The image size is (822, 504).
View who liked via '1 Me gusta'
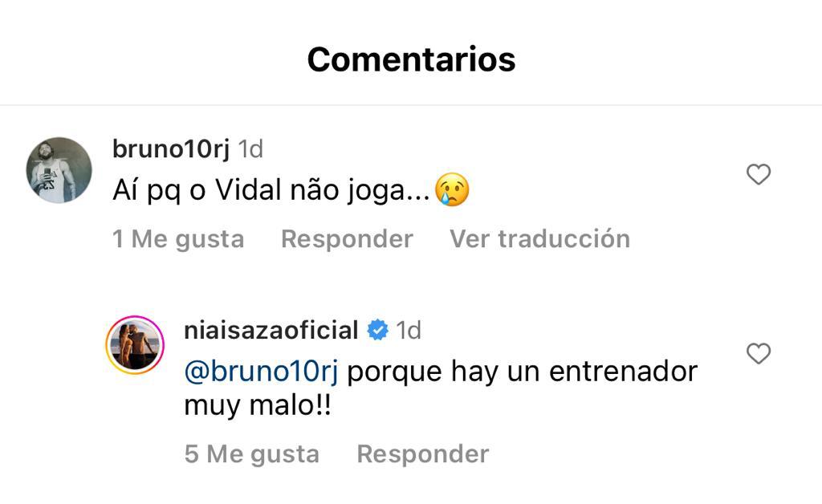click(178, 238)
